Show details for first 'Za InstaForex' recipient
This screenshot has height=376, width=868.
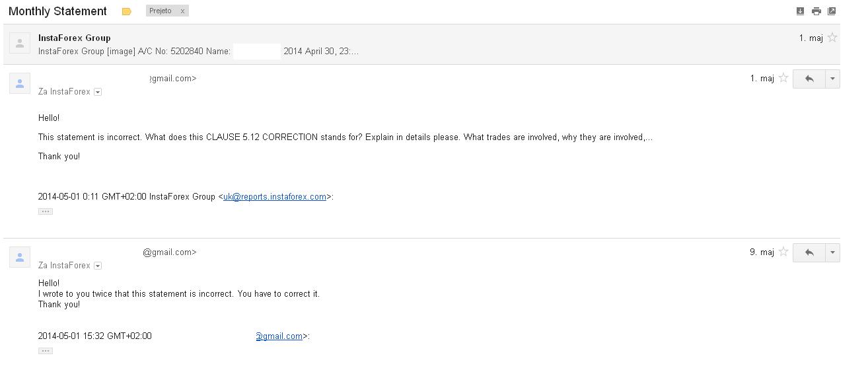coord(98,92)
